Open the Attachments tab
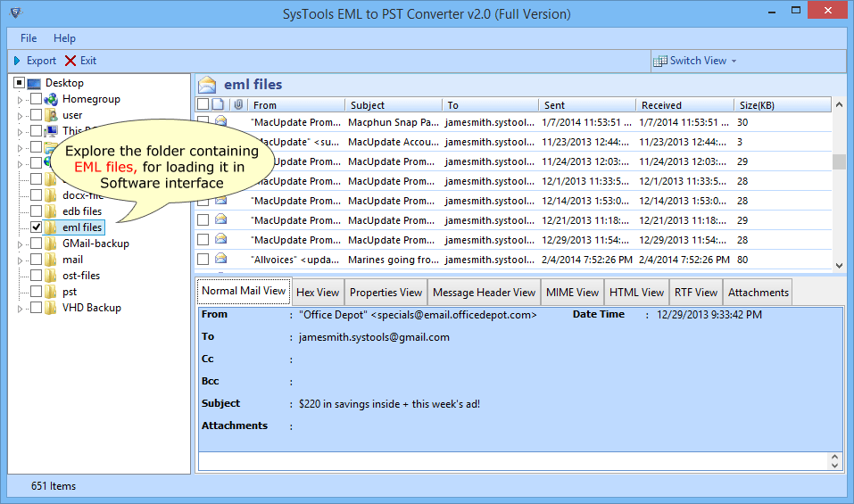 [x=759, y=293]
